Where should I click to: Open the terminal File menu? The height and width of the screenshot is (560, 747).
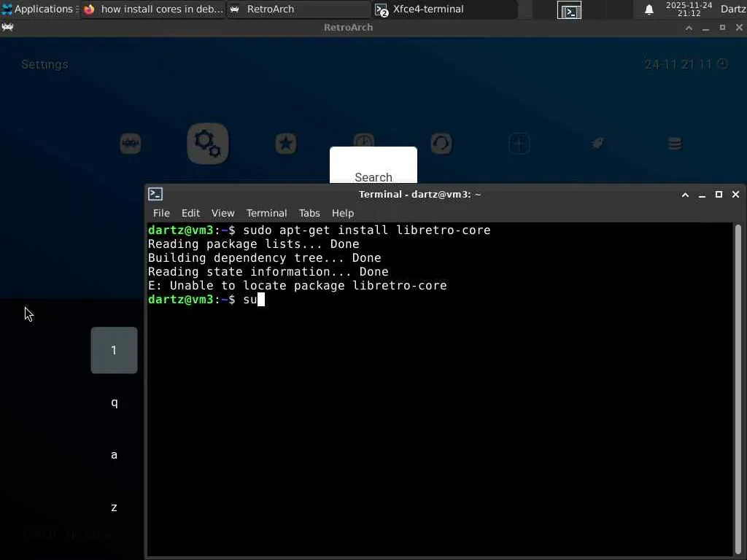point(161,213)
